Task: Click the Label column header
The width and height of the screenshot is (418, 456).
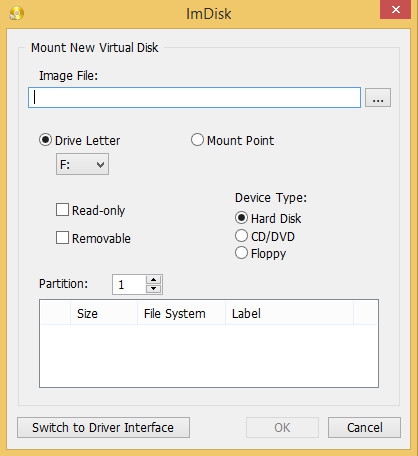Action: (x=289, y=313)
